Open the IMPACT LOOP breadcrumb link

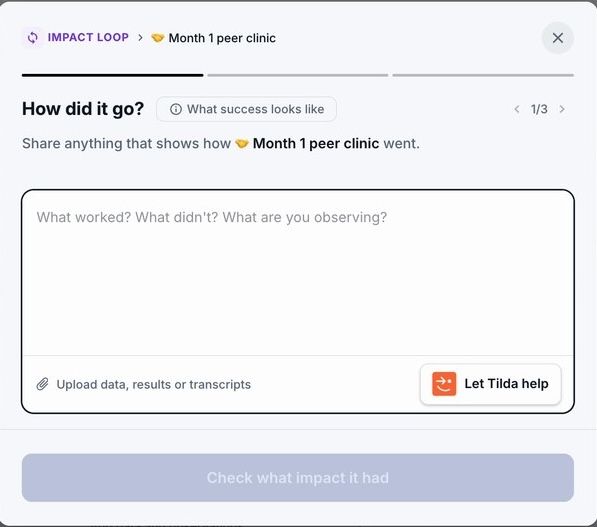click(88, 38)
